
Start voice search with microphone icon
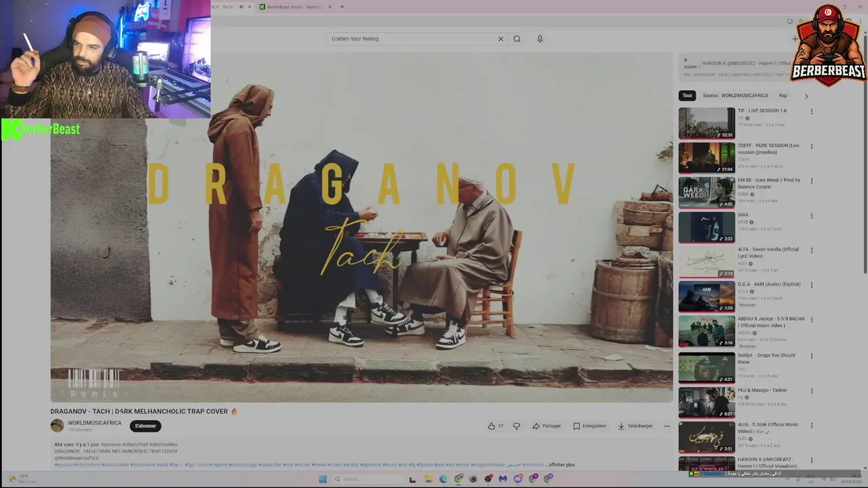click(540, 39)
